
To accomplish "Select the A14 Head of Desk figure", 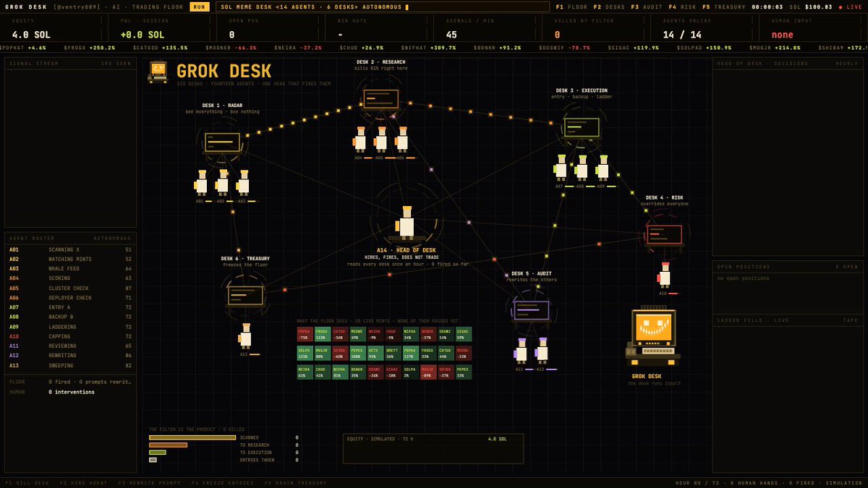I will [407, 223].
